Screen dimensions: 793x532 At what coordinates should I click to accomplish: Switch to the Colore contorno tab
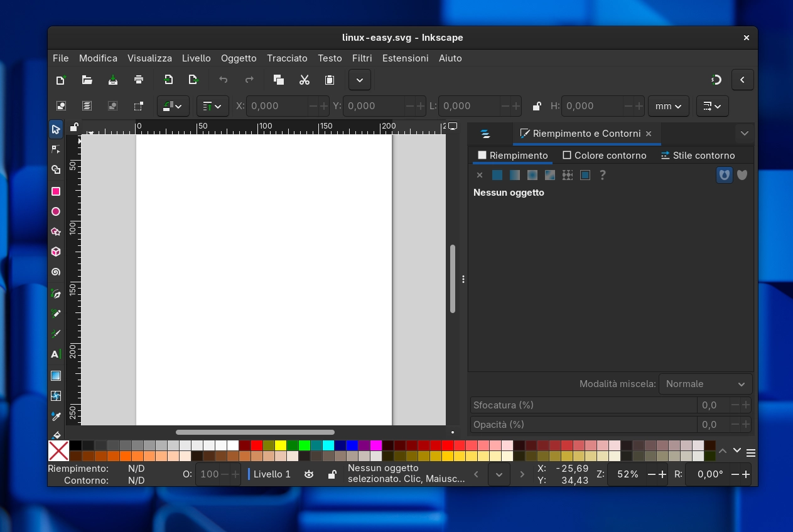605,155
